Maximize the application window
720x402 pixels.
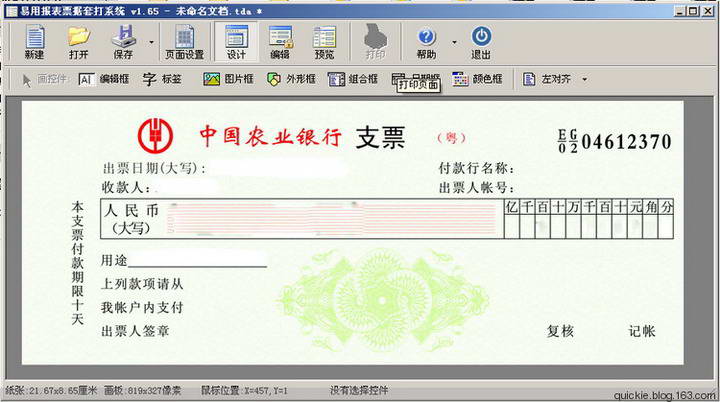[x=693, y=11]
